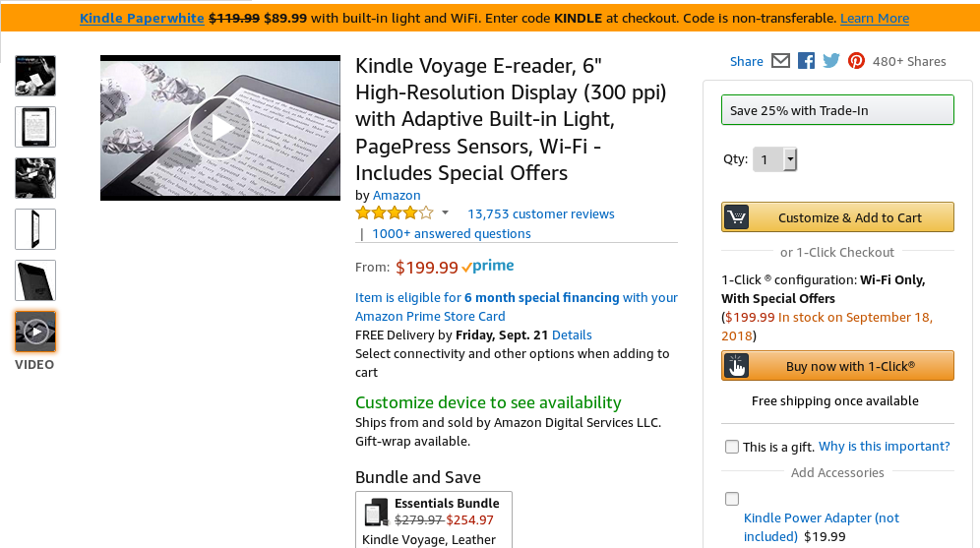Share the product on Facebook
Screen dimensions: 980x548
[806, 61]
